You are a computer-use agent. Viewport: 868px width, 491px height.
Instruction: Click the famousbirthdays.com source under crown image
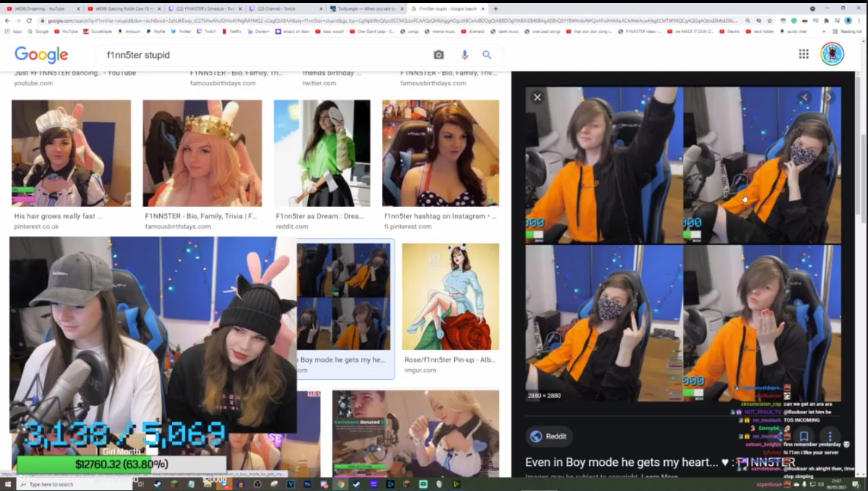[178, 226]
